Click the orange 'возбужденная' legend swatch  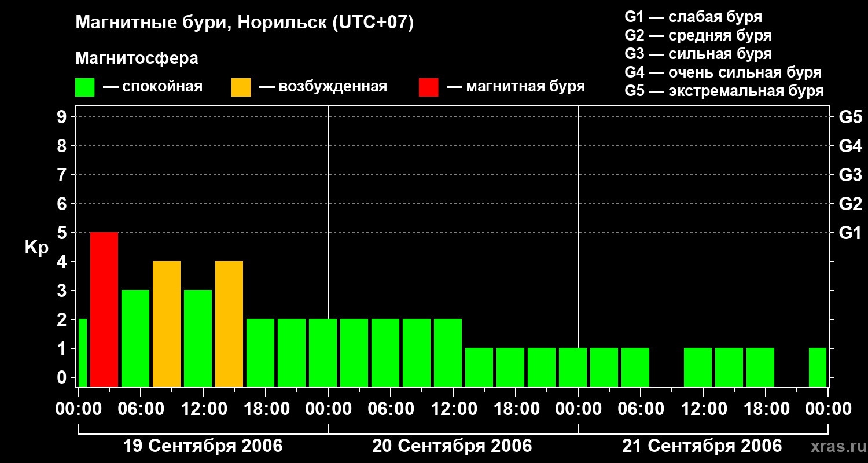pos(241,87)
